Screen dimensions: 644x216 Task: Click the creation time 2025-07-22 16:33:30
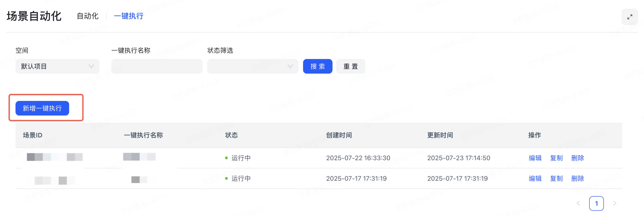[x=358, y=158]
